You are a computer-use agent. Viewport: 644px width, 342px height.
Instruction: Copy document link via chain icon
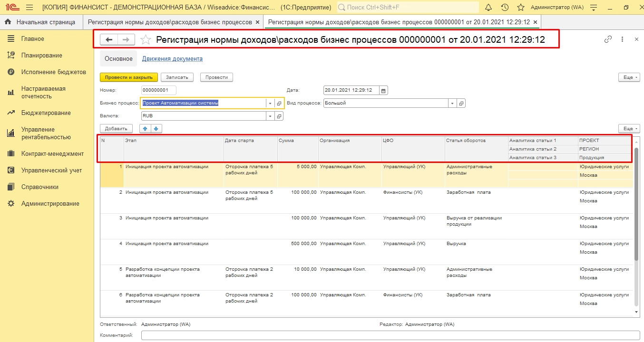(x=608, y=40)
